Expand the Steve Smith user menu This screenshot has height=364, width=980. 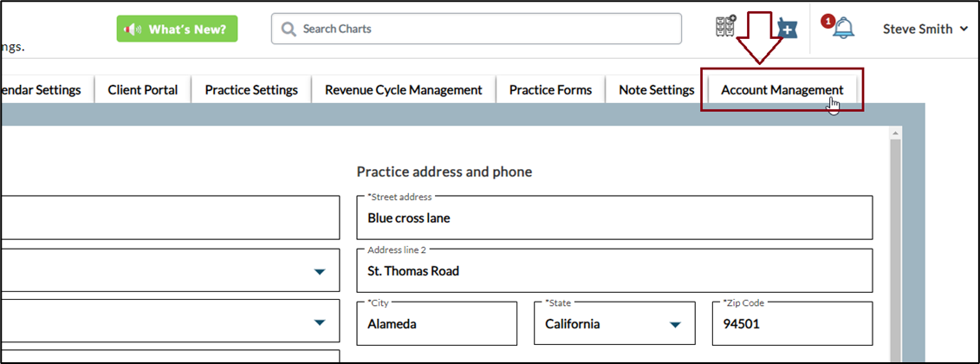pyautogui.click(x=925, y=29)
